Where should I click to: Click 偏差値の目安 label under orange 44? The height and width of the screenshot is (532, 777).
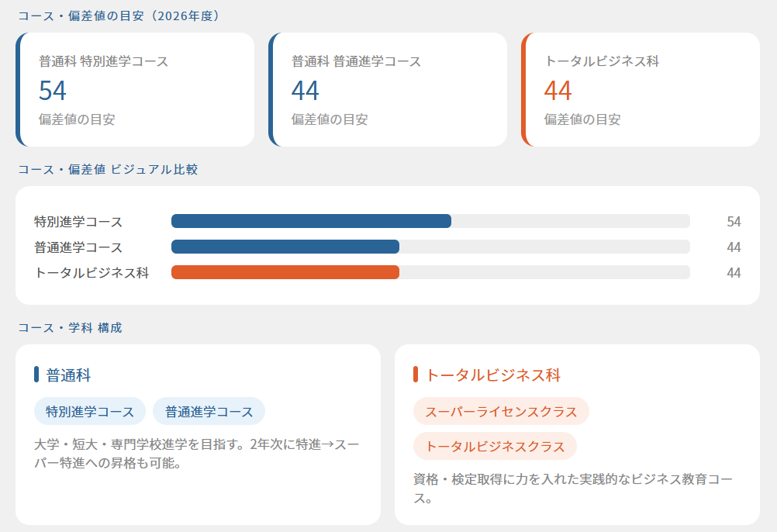pos(582,119)
